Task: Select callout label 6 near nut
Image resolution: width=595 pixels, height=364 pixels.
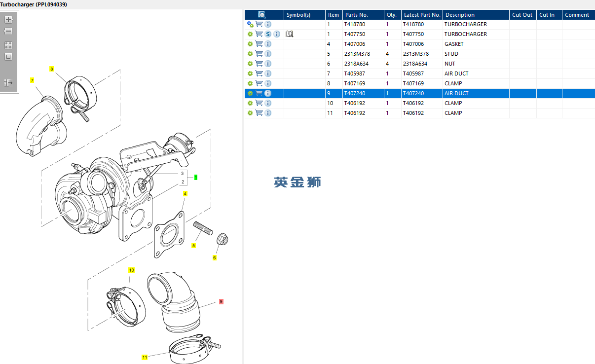Action: coord(215,257)
